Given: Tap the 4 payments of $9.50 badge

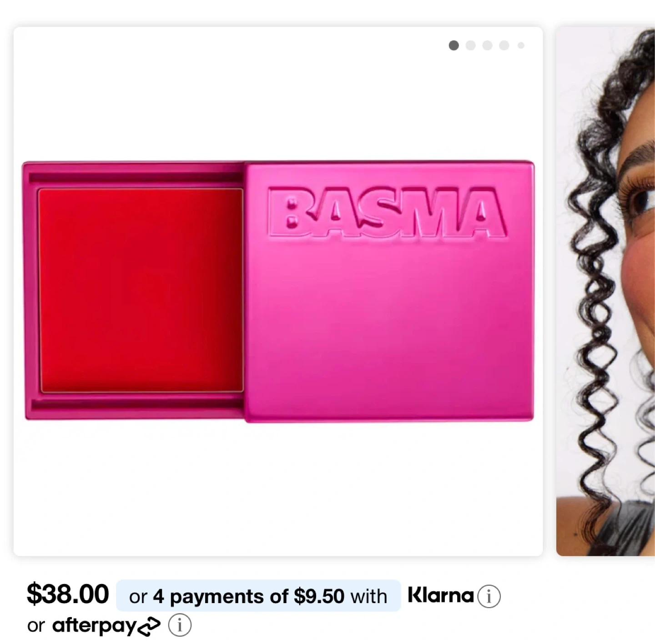Looking at the screenshot, I should tap(258, 596).
